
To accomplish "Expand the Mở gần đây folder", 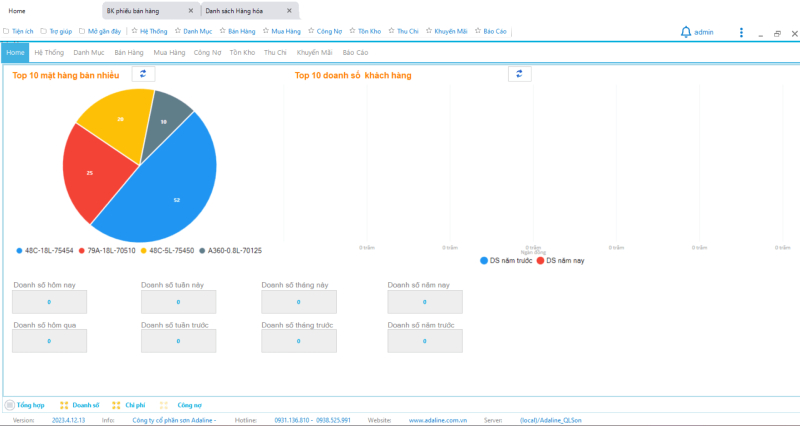I will pos(100,32).
